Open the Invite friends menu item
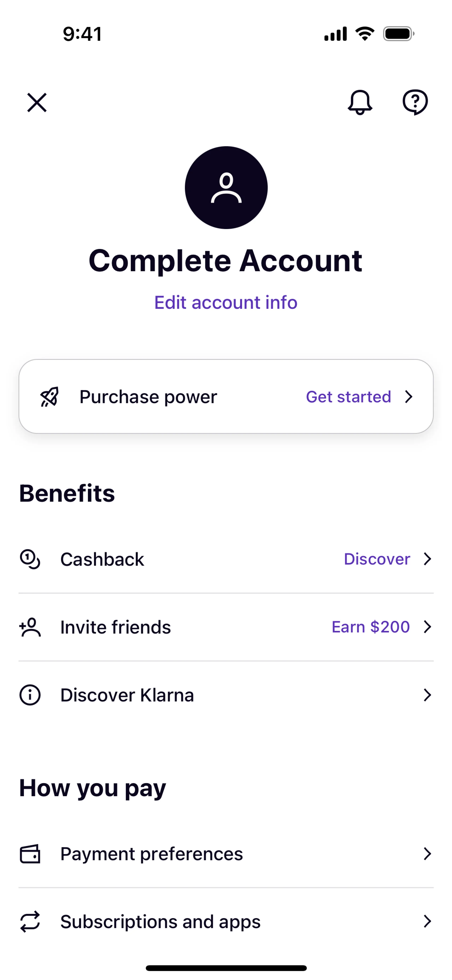The height and width of the screenshot is (980, 452). (116, 627)
